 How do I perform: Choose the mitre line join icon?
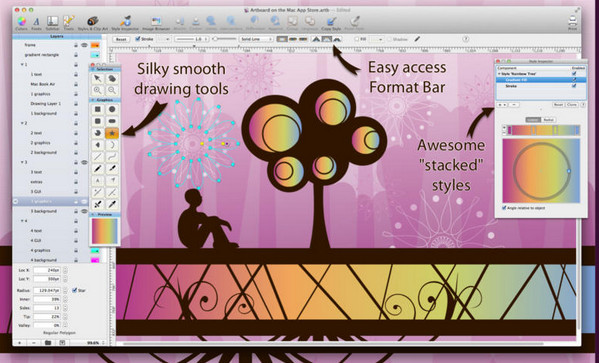[x=316, y=39]
